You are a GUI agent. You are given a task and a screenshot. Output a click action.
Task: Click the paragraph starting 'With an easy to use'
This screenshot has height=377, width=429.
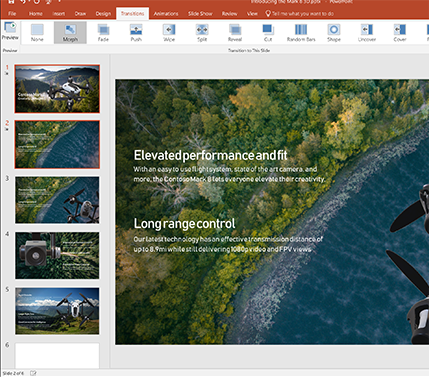coord(229,174)
